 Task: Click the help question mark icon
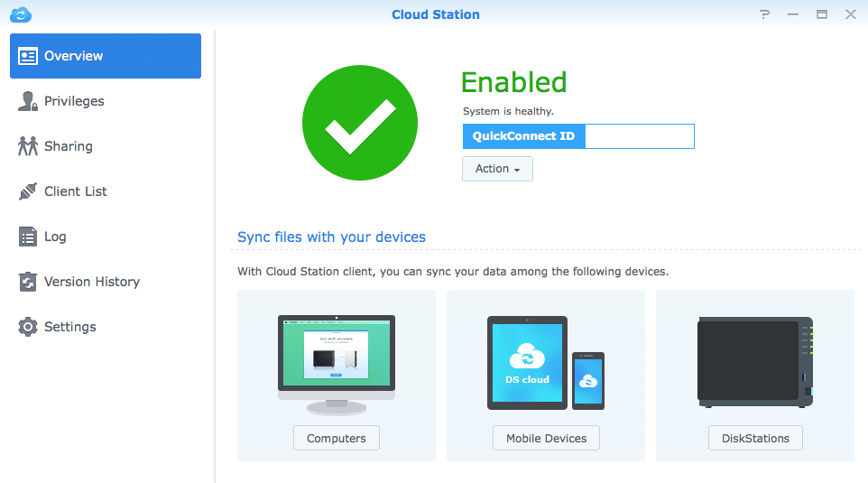pos(764,14)
